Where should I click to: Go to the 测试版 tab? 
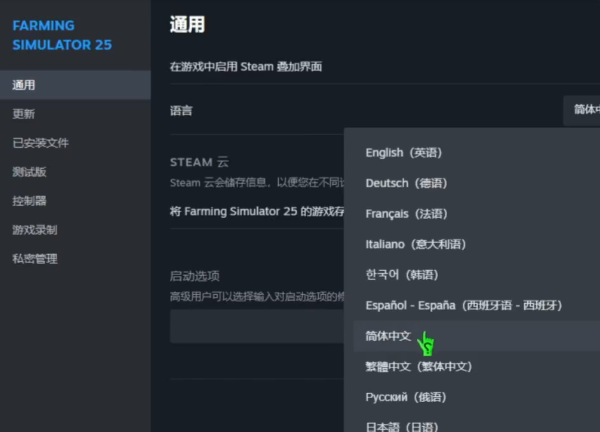coord(30,172)
